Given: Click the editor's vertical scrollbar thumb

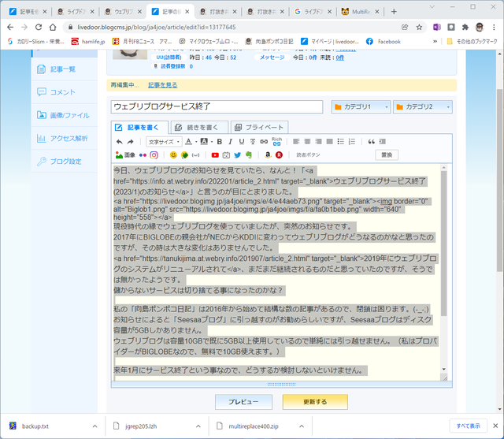Looking at the screenshot, I should (x=444, y=243).
